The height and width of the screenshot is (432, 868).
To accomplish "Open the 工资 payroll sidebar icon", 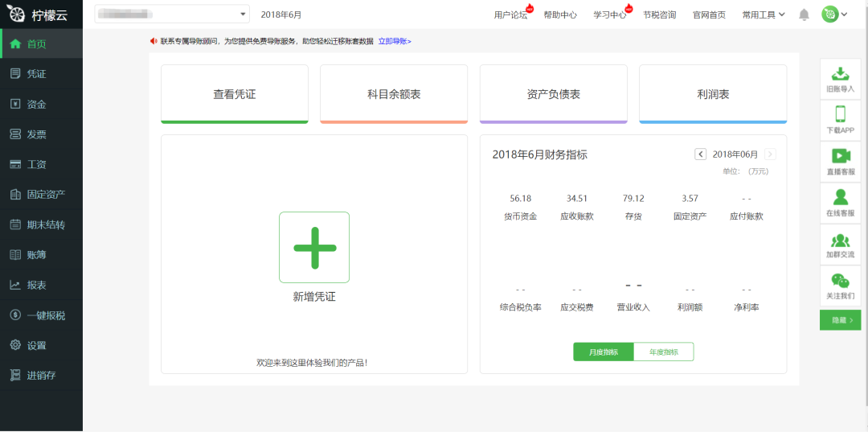I will click(x=15, y=164).
